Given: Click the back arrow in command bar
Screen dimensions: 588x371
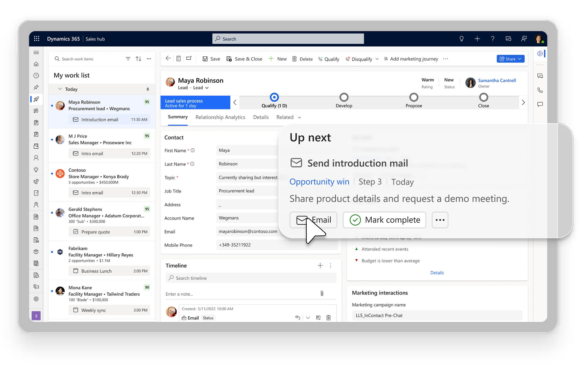Looking at the screenshot, I should click(168, 58).
